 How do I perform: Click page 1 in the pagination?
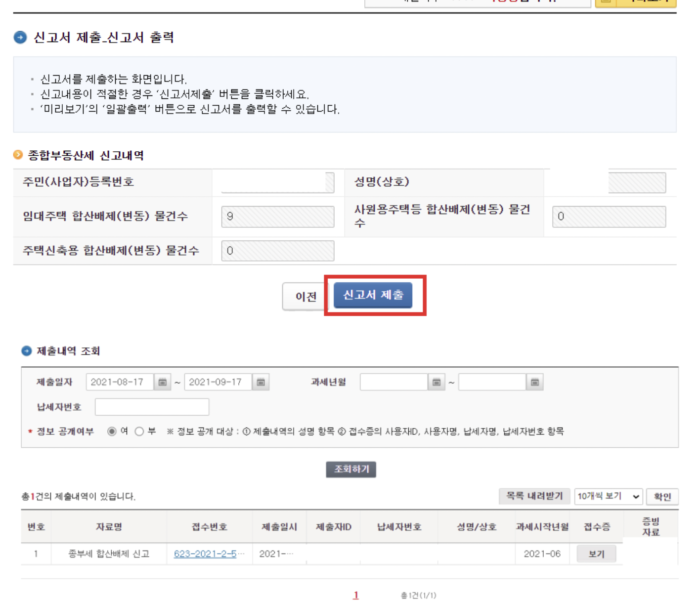point(355,595)
